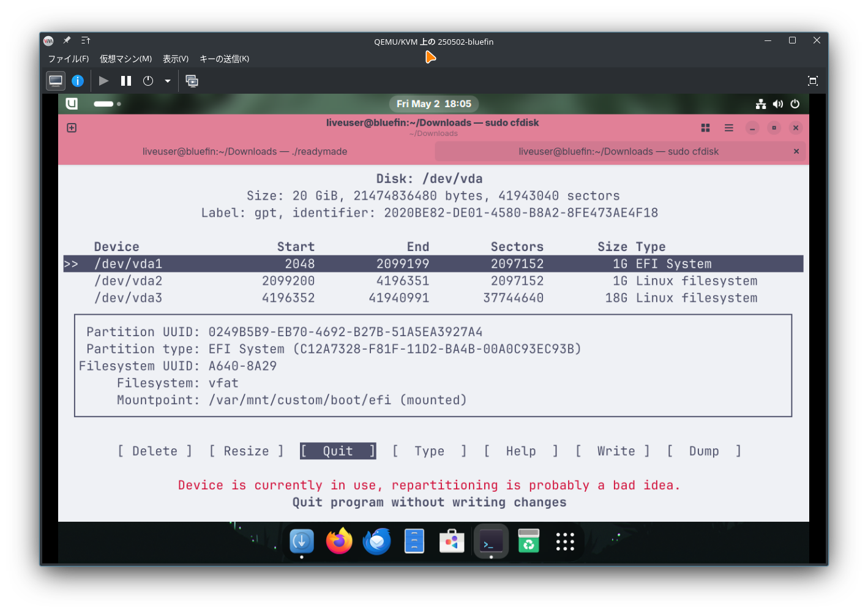Click the VM shutdown power icon
868x613 pixels.
point(148,81)
